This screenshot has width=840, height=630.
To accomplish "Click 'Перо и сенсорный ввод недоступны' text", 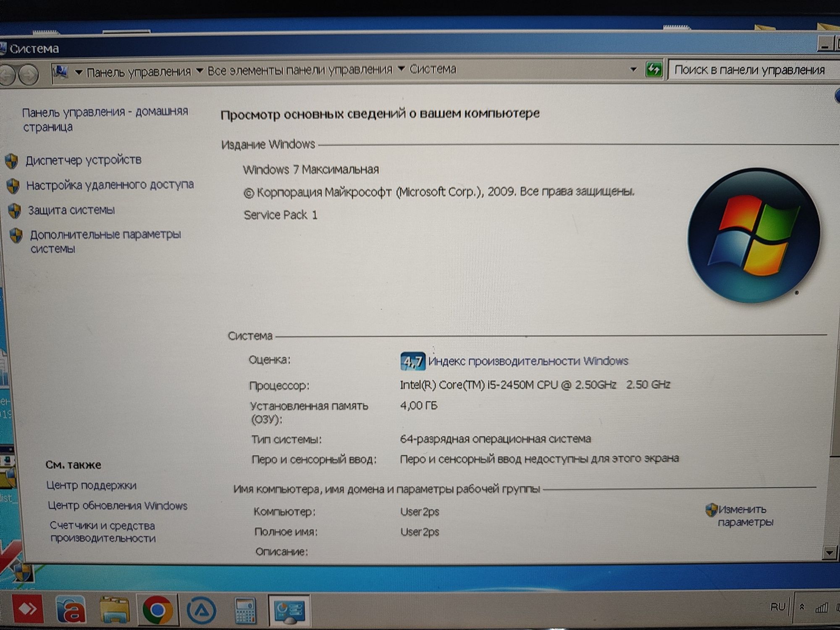I will click(x=539, y=459).
